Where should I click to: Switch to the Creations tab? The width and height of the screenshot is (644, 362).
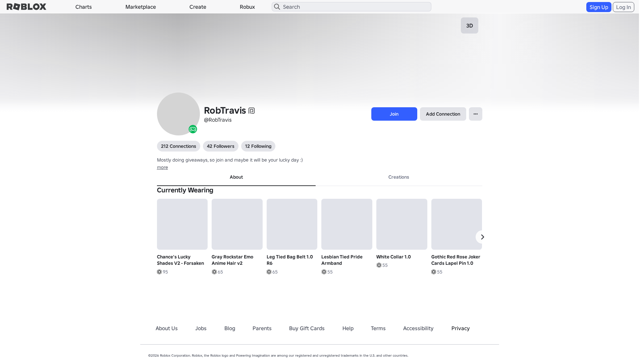click(399, 177)
